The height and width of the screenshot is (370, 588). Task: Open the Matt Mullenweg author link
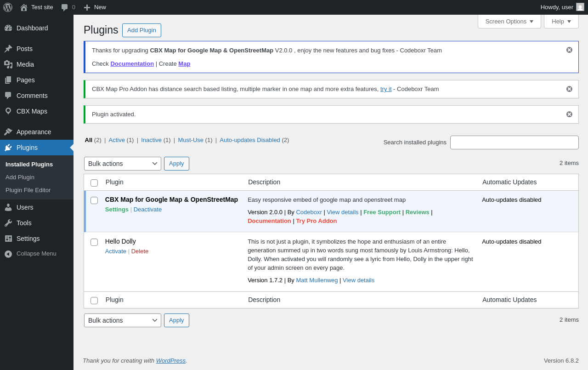coord(317,280)
